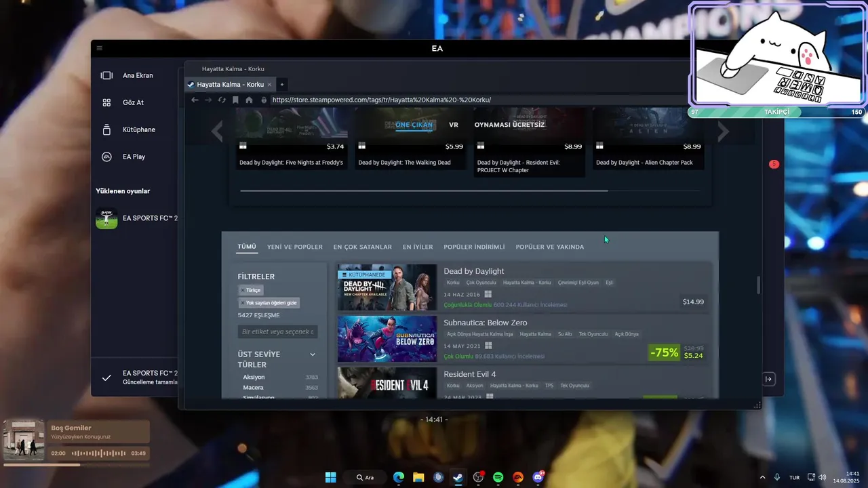868x488 pixels.
Task: Go forward with the Steam browser forward arrow
Action: click(x=208, y=100)
